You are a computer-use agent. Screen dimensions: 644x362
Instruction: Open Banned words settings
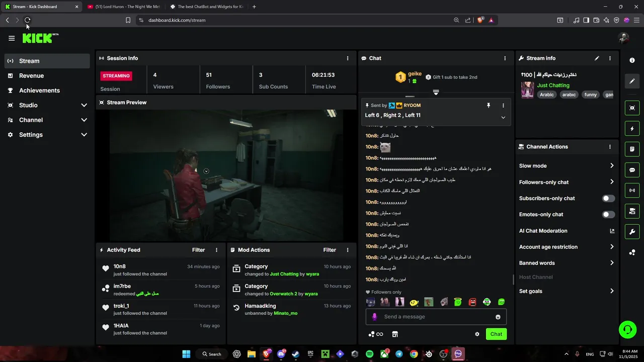tap(567, 263)
